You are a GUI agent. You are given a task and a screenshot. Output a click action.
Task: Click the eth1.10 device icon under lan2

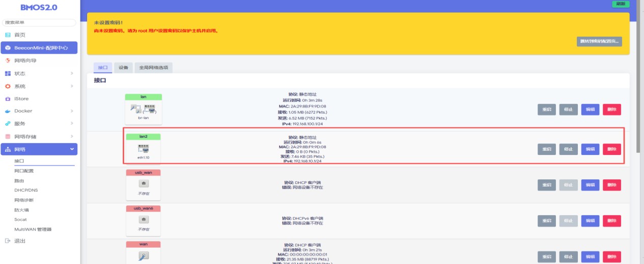[x=143, y=148]
